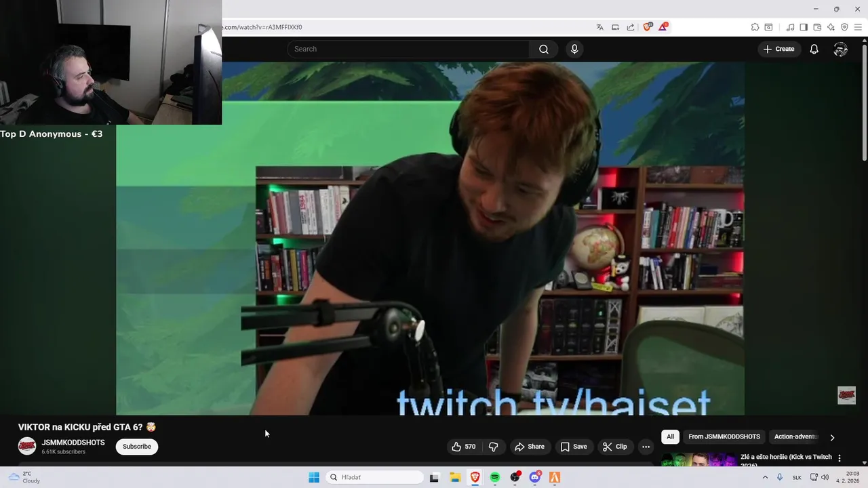Click the Brave browser taskbar icon

(475, 477)
